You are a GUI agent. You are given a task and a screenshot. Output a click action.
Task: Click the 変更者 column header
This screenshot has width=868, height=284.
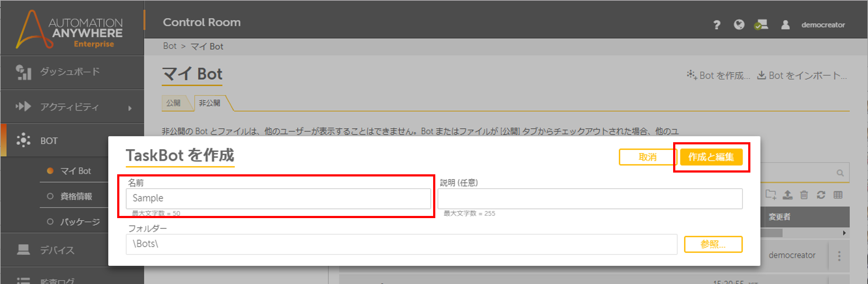tap(779, 217)
